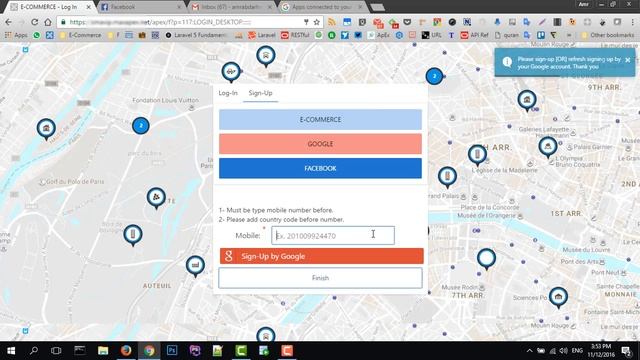Open the E-Commerce bookmark folder

[x=80, y=35]
